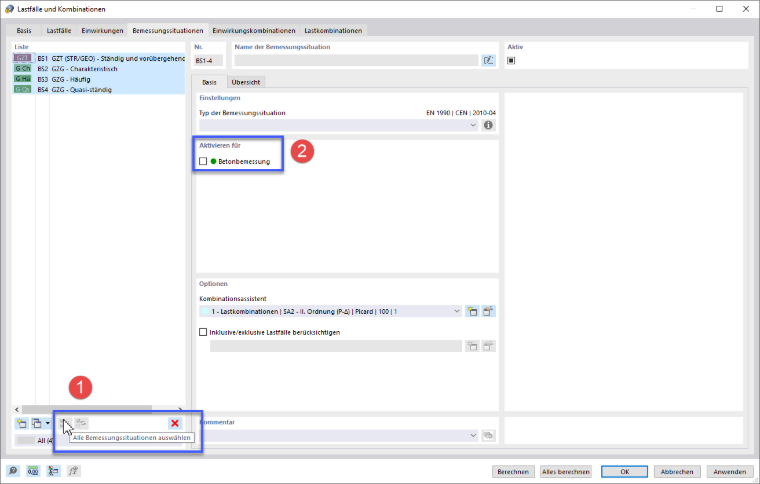760x484 pixels.
Task: Click the Abbrechen button
Action: click(677, 471)
